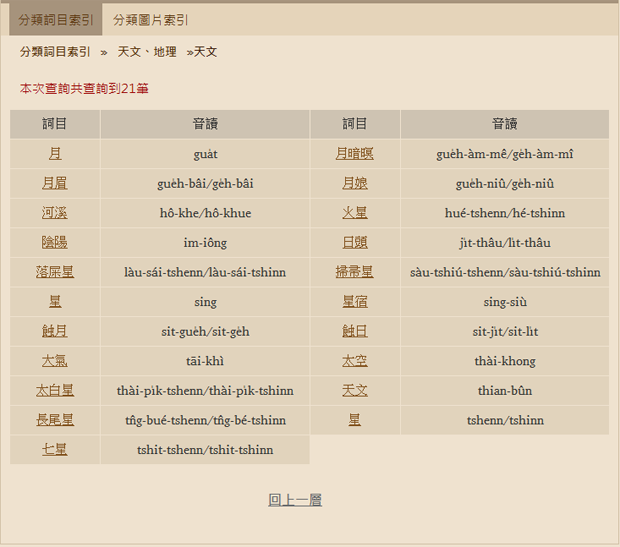Click the reading làu-sái-tshenn/làu-sái-tshinn
The width and height of the screenshot is (620, 547).
(205, 272)
